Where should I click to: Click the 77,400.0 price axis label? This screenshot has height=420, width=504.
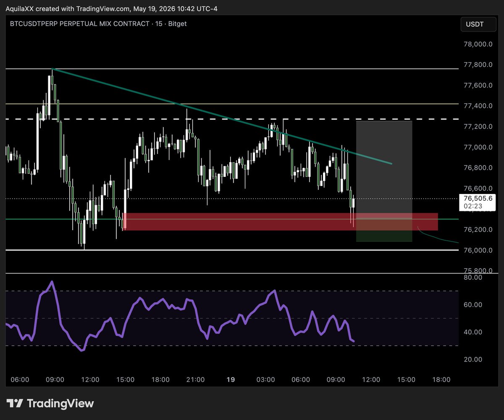tap(478, 106)
